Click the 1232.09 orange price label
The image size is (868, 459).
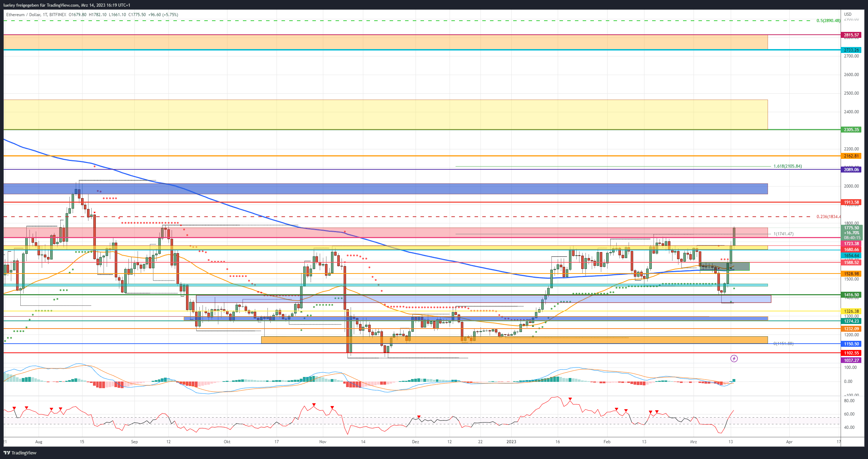pyautogui.click(x=852, y=329)
